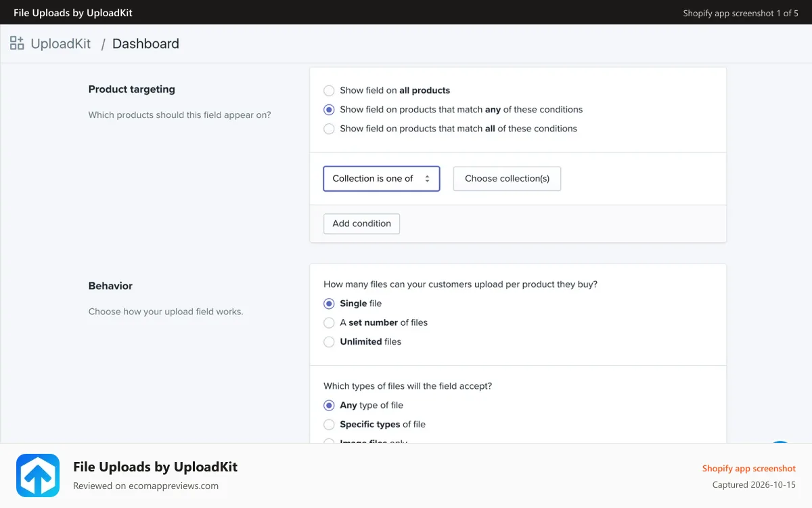The image size is (812, 508).
Task: Click 'Shopify app screenshot 1 of 5' text
Action: [x=740, y=13]
